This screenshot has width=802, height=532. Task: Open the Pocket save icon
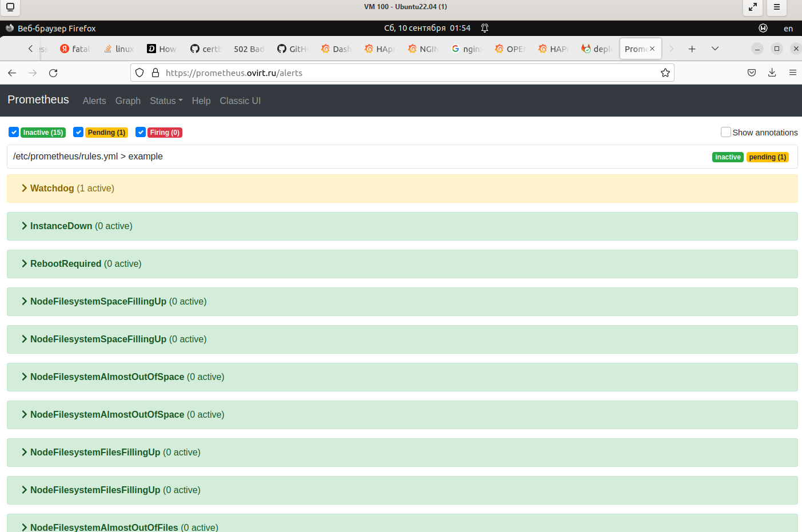point(752,73)
